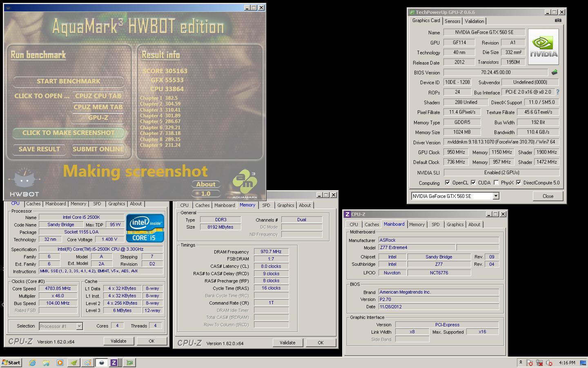Image resolution: width=588 pixels, height=368 pixels.
Task: Click the 1.0 version button in AquaMark
Action: point(206,193)
